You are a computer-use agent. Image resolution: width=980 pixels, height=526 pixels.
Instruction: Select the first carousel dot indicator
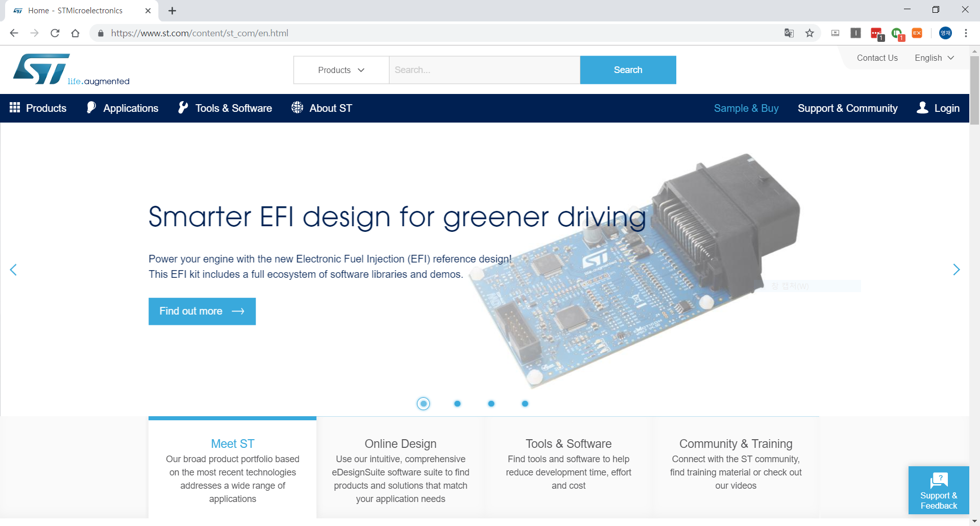tap(423, 403)
